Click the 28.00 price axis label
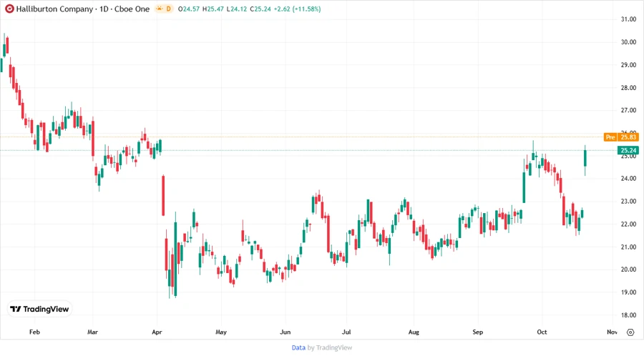Image resolution: width=644 pixels, height=356 pixels. (628, 88)
